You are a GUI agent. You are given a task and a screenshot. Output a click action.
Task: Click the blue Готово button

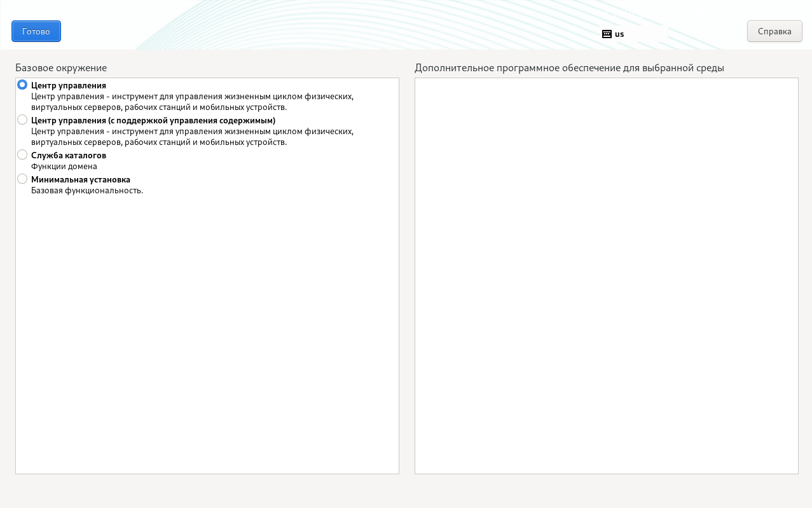36,31
